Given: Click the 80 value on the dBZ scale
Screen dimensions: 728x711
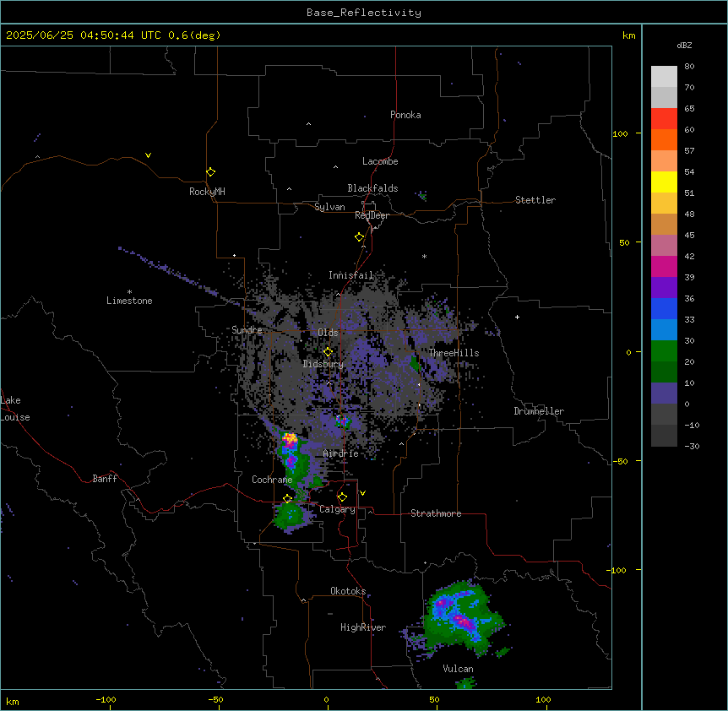Looking at the screenshot, I should point(689,67).
